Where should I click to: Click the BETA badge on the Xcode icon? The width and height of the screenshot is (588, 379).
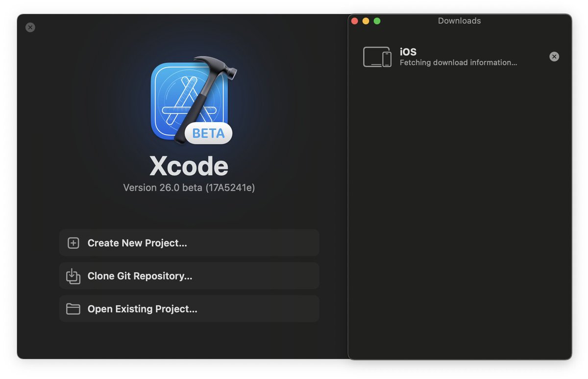point(208,133)
